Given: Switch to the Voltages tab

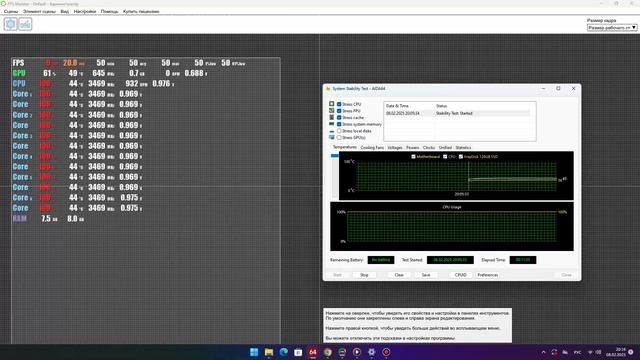Looking at the screenshot, I should pyautogui.click(x=395, y=148).
